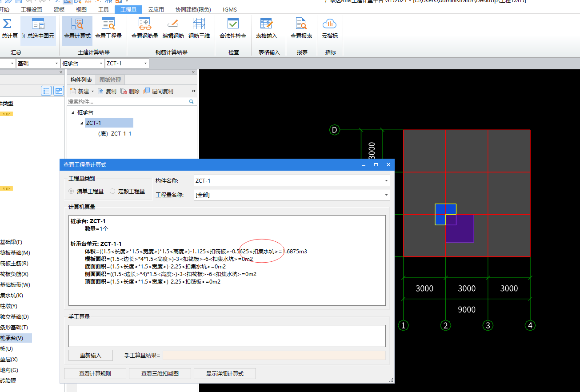Click the search magnifier in 搜索构件 box
The width and height of the screenshot is (580, 392).
pos(192,102)
